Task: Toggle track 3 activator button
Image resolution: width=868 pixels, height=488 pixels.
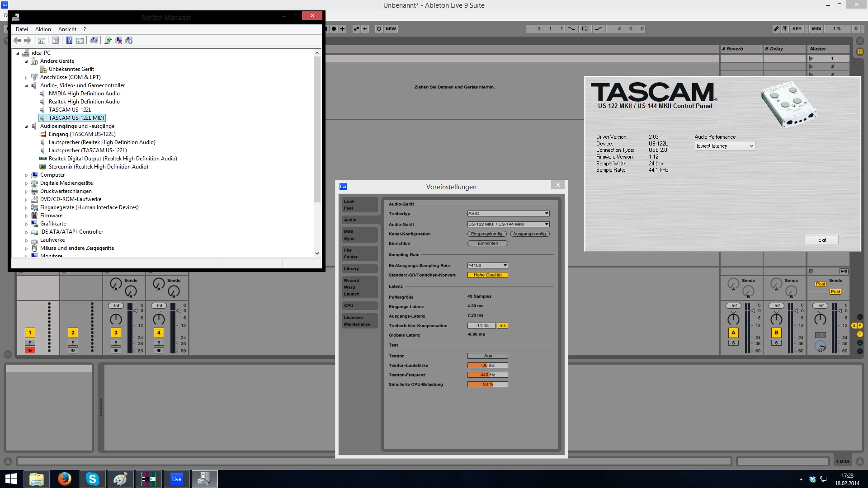Action: point(116,333)
